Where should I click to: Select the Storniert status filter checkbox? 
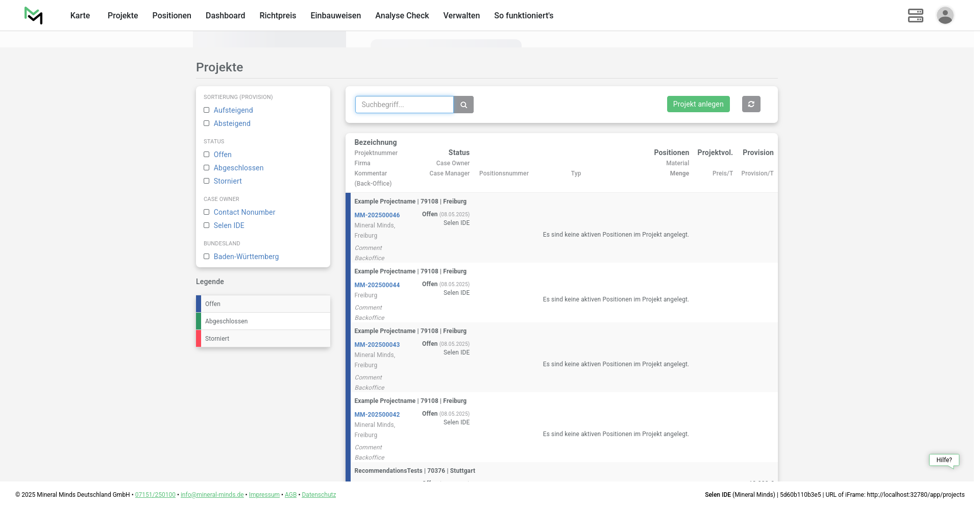click(x=207, y=181)
